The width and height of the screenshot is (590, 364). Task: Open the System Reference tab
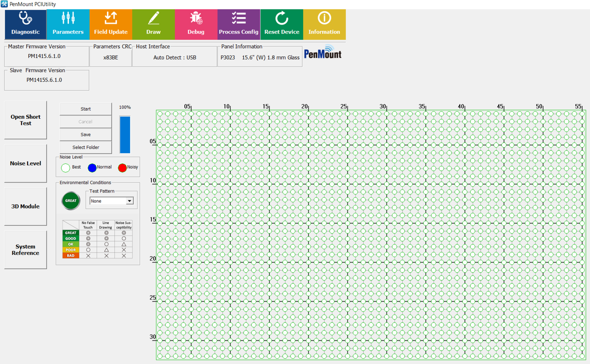pos(25,250)
